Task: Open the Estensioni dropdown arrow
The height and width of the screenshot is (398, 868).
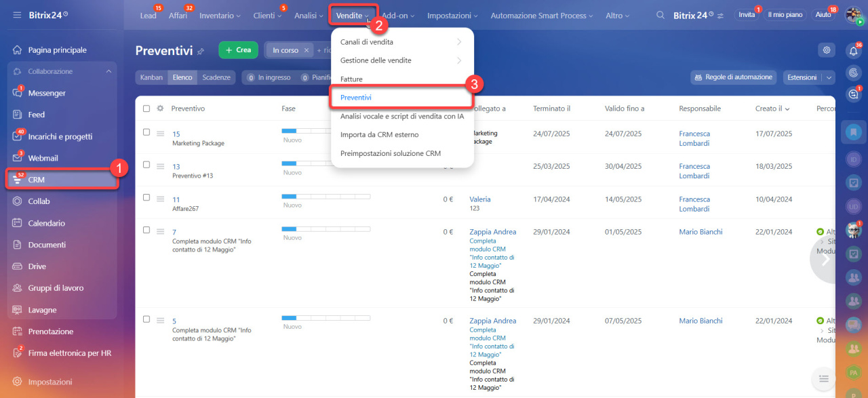Action: pos(829,77)
